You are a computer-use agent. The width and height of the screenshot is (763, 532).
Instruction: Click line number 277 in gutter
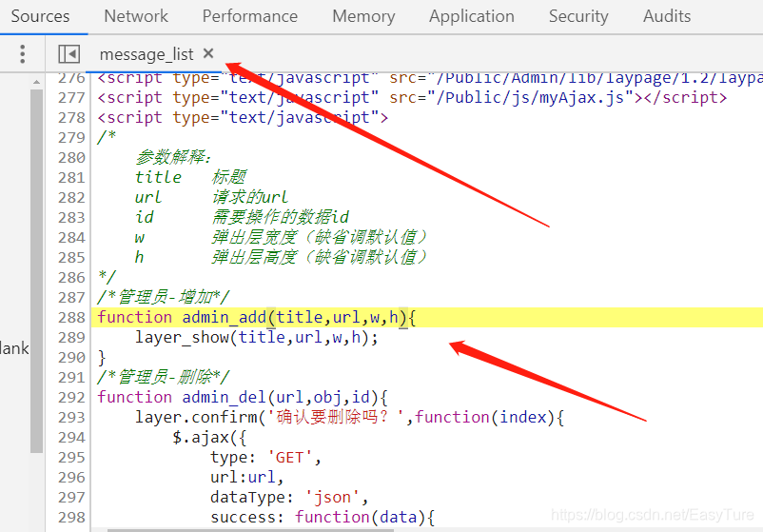pos(71,97)
